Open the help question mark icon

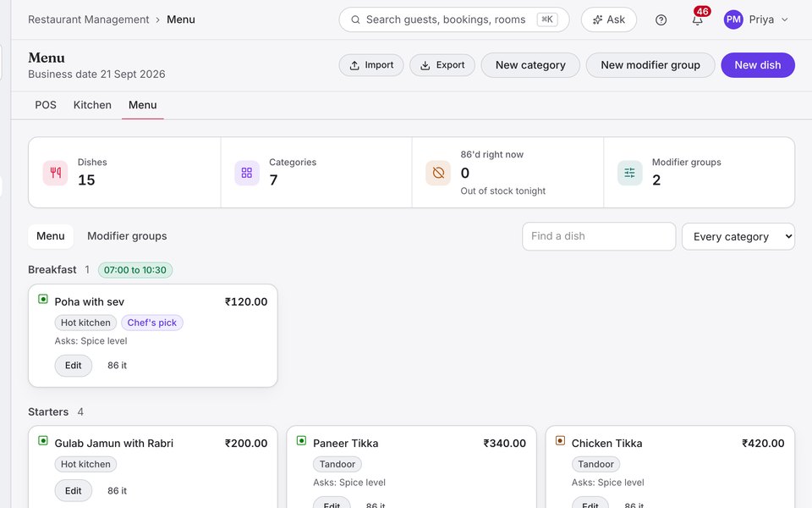pyautogui.click(x=661, y=19)
